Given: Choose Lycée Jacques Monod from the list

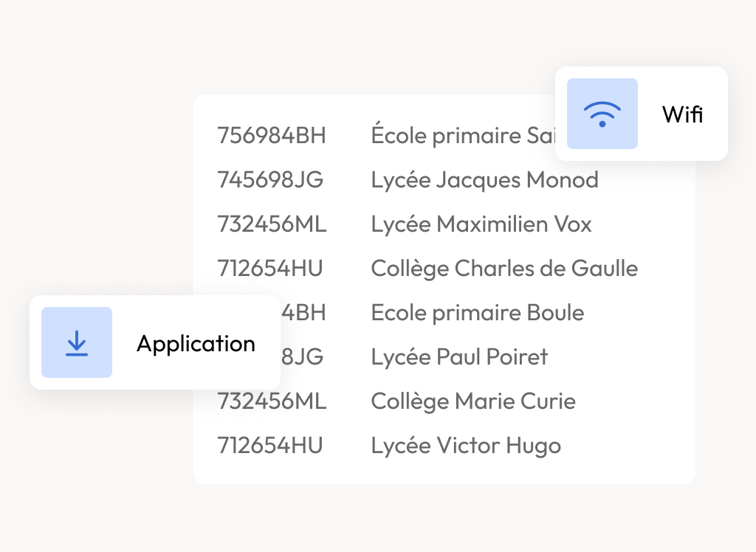Looking at the screenshot, I should 484,180.
